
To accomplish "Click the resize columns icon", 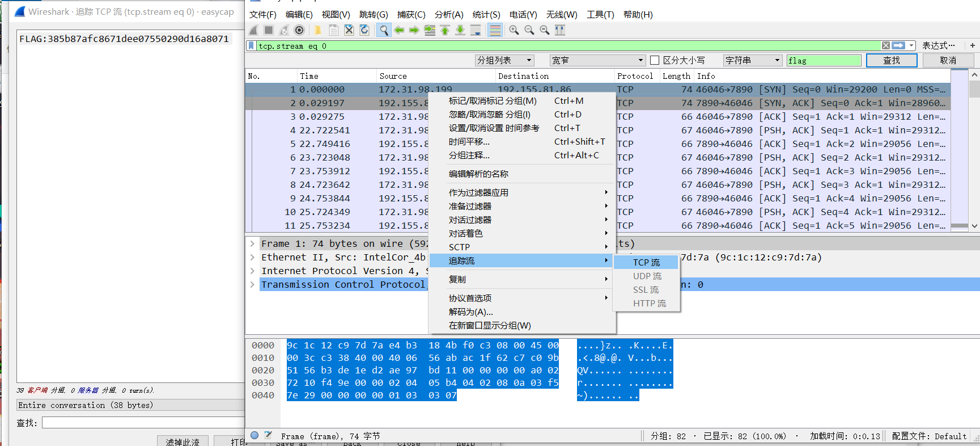I will [560, 30].
